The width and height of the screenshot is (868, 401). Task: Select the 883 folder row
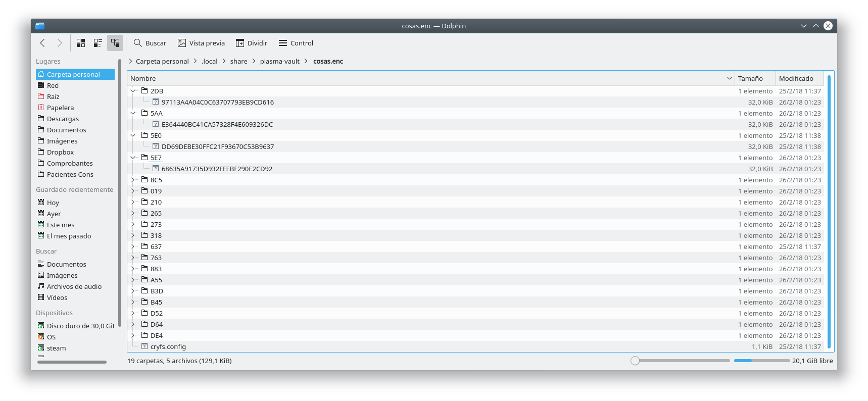[476, 269]
